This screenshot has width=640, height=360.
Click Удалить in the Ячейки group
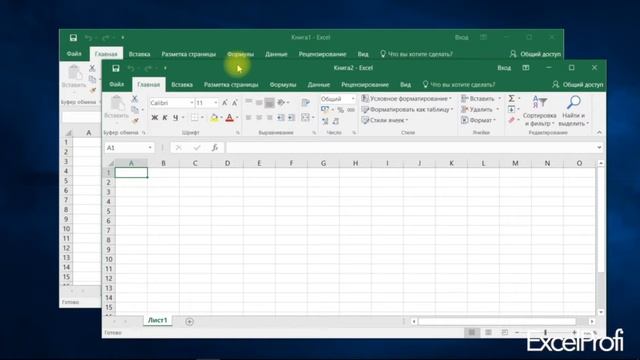(x=480, y=109)
